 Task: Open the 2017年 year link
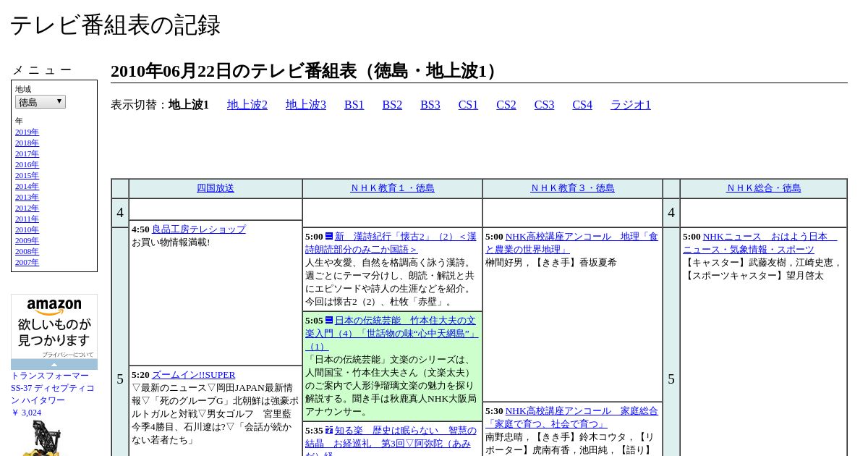point(27,154)
